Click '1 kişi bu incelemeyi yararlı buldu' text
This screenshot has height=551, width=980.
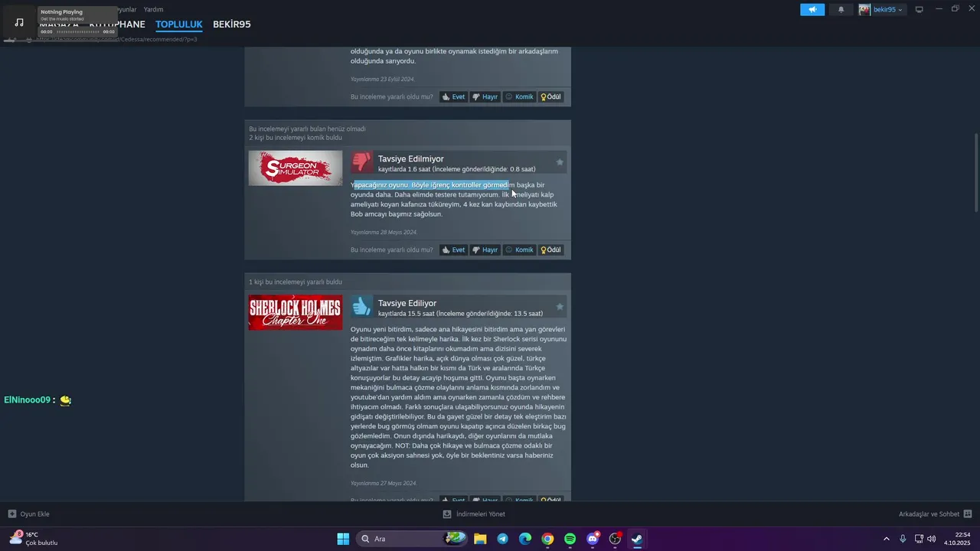(x=296, y=282)
